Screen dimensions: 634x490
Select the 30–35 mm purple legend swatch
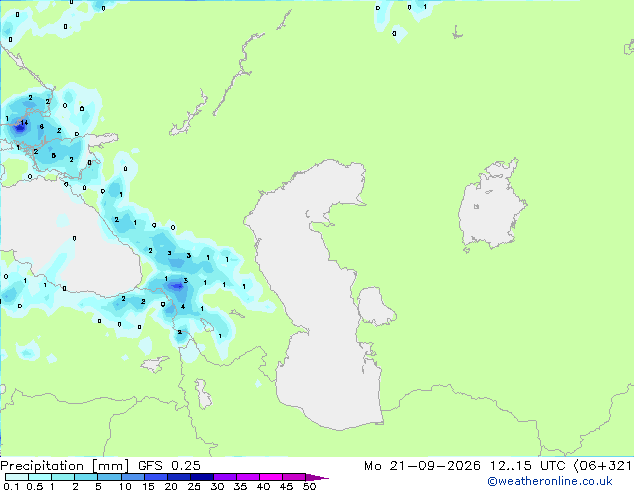point(225,477)
